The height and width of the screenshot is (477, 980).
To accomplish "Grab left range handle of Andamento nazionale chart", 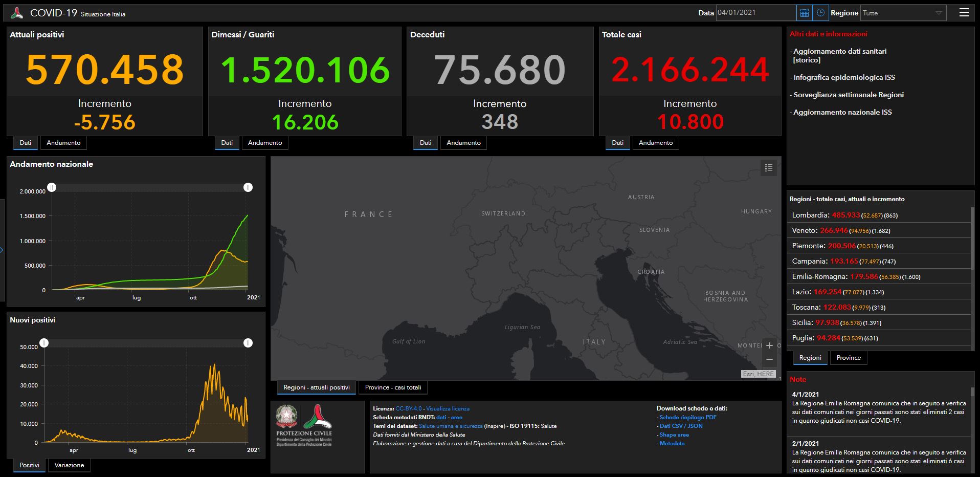I will pos(52,187).
